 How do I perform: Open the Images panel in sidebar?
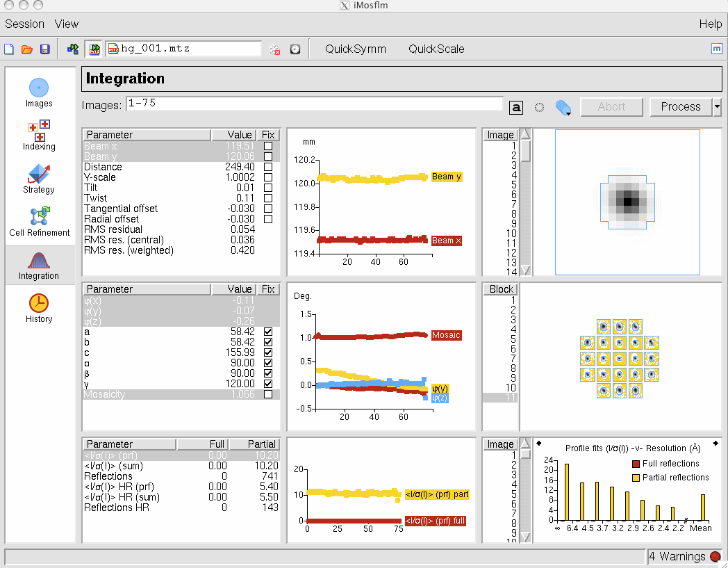click(x=39, y=93)
